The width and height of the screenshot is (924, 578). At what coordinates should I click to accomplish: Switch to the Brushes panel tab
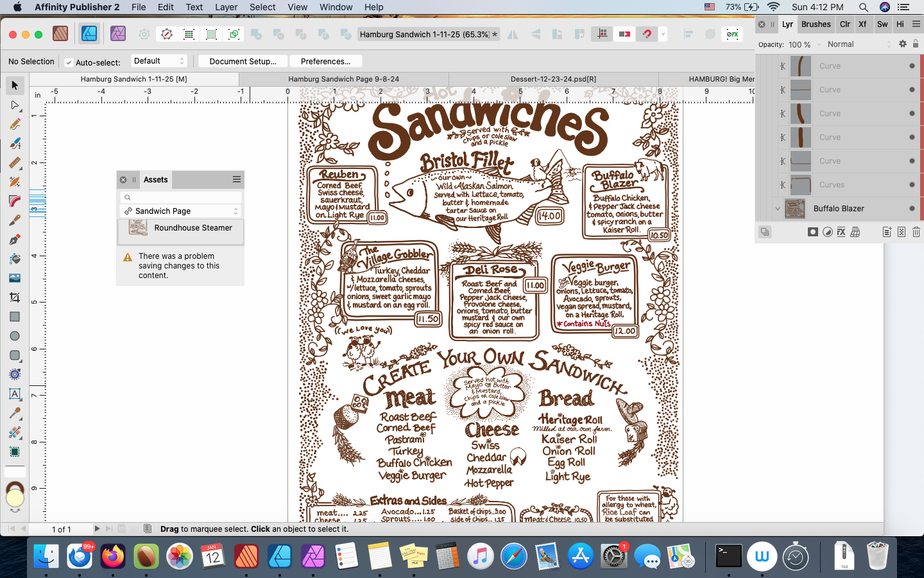[x=816, y=24]
